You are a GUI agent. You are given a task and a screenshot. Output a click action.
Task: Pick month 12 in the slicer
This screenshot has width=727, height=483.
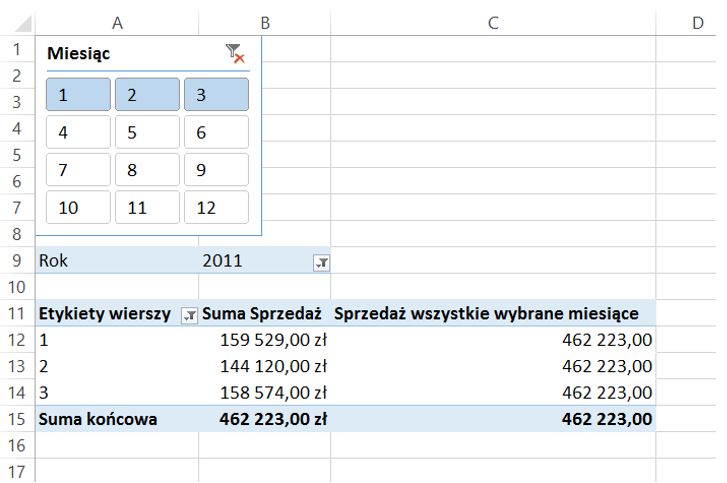pos(216,207)
